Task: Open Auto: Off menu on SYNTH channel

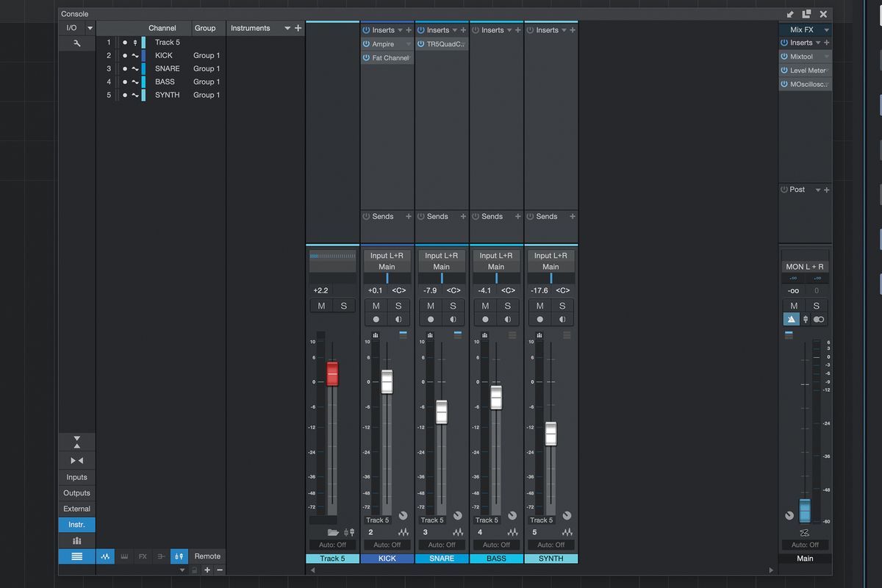Action: [551, 545]
